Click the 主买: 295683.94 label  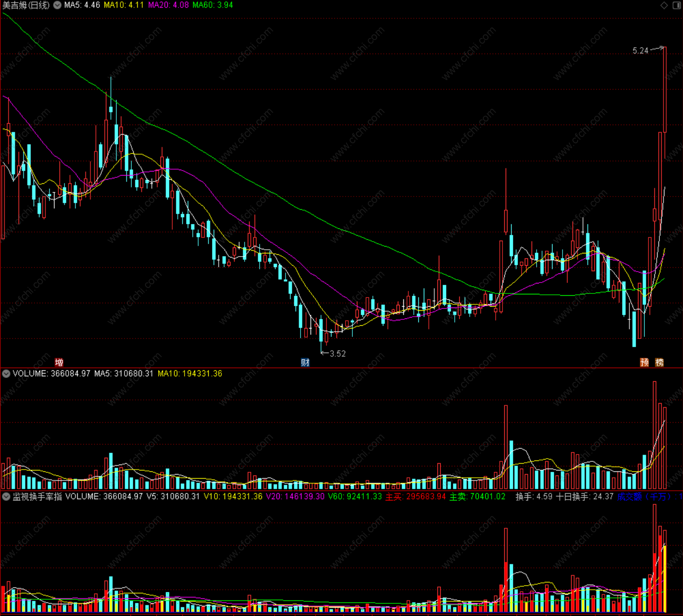(x=416, y=497)
